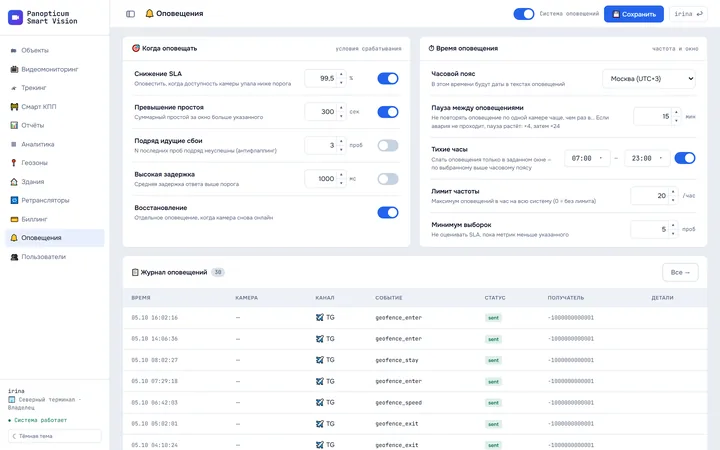Click the Система работает status text
The image size is (720, 450).
tap(40, 420)
